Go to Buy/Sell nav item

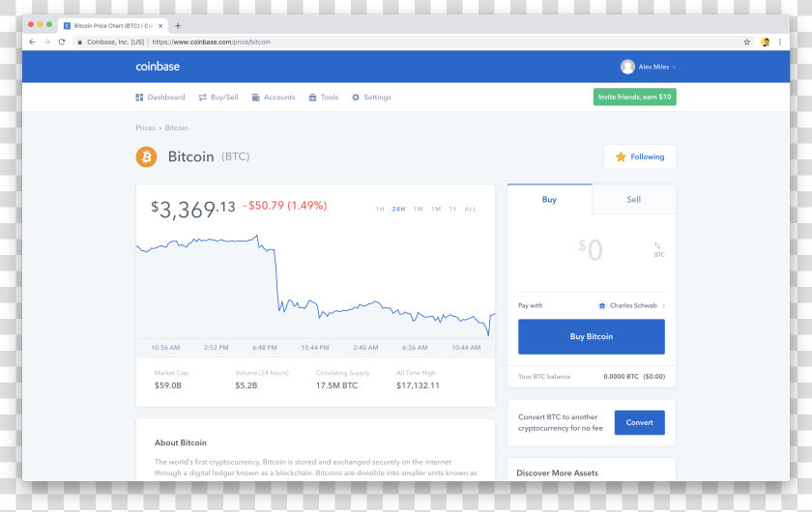[218, 98]
